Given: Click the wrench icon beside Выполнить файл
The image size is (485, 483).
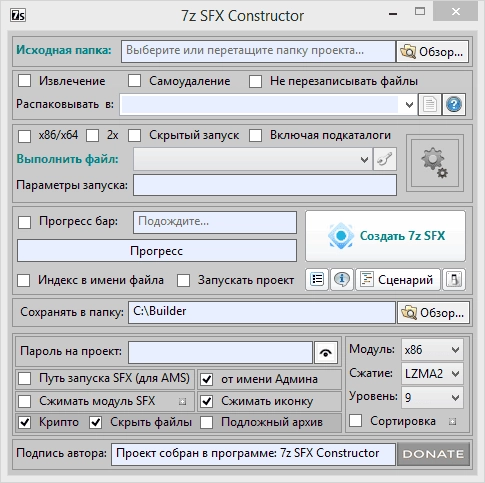Looking at the screenshot, I should [x=385, y=159].
